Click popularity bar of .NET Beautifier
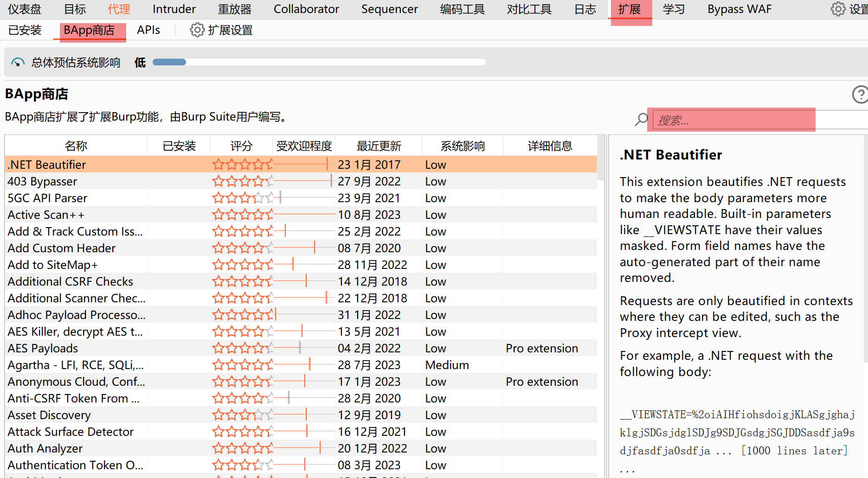 click(x=304, y=165)
